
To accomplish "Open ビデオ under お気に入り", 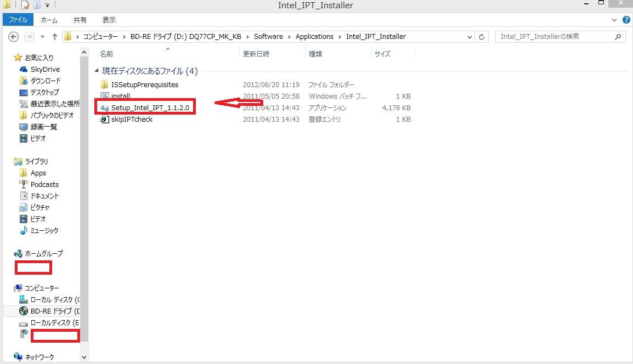I will click(38, 138).
